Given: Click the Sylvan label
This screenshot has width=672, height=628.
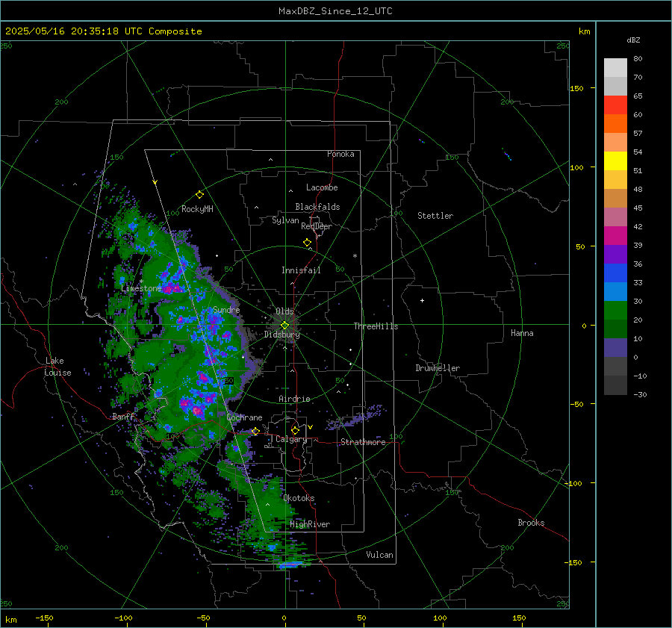Looking at the screenshot, I should click(x=285, y=220).
